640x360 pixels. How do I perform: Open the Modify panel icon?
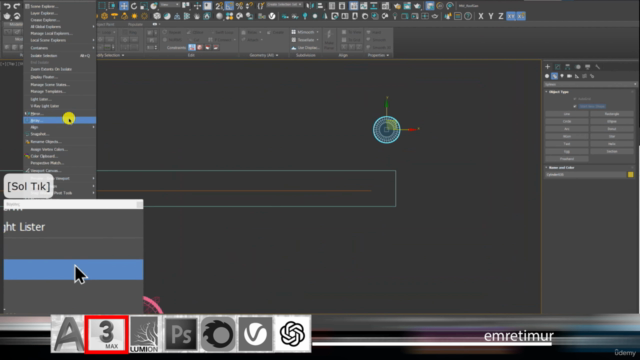[x=558, y=67]
